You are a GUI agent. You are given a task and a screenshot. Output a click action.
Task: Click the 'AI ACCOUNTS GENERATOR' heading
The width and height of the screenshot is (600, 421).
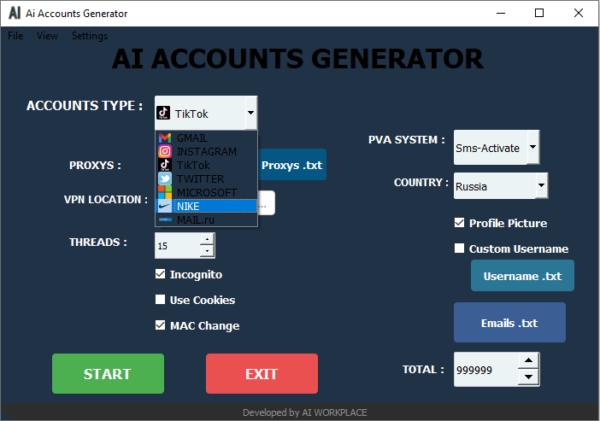click(298, 59)
